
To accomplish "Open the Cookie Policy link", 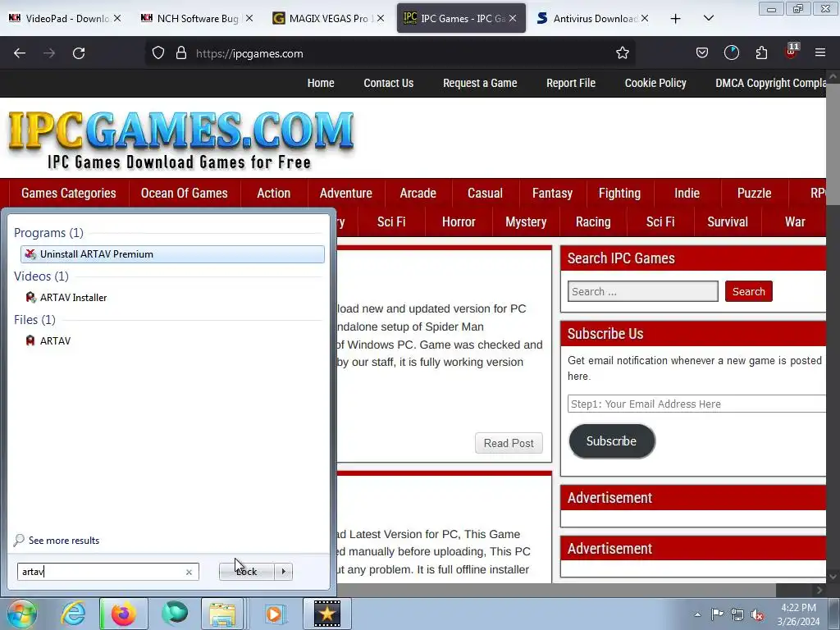I will [x=655, y=83].
